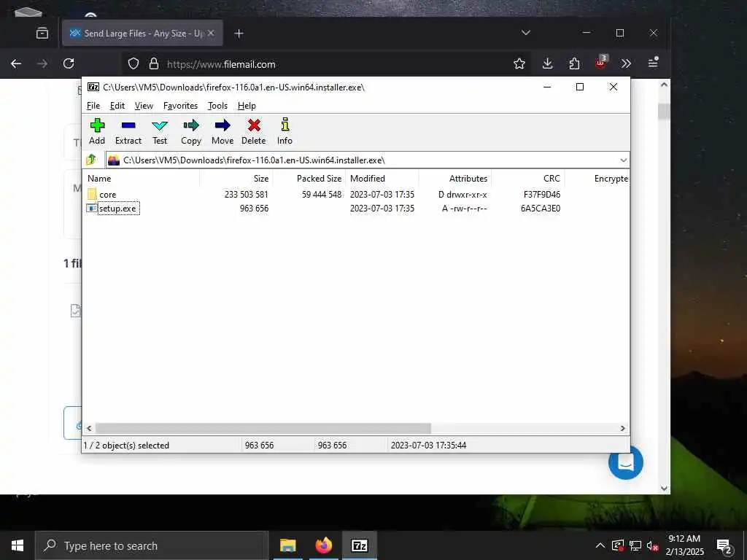Expand the address path dropdown in 7-Zip
747x560 pixels.
(x=623, y=160)
